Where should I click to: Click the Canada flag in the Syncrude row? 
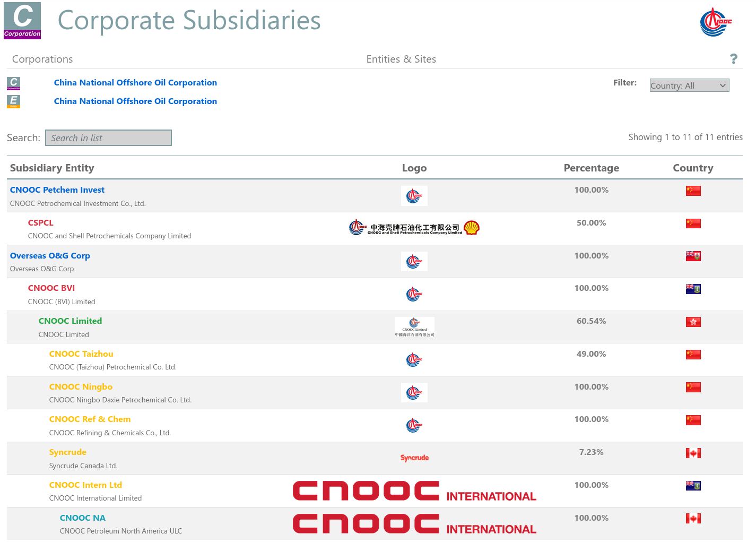point(693,453)
